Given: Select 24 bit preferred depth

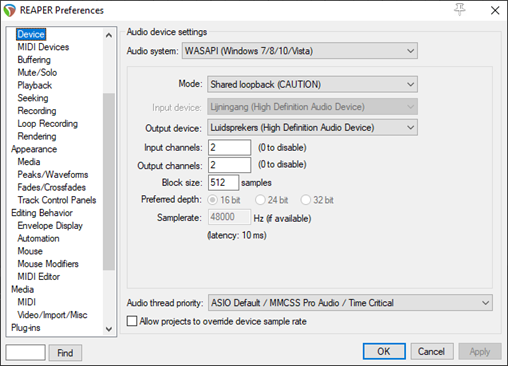Looking at the screenshot, I should point(260,200).
